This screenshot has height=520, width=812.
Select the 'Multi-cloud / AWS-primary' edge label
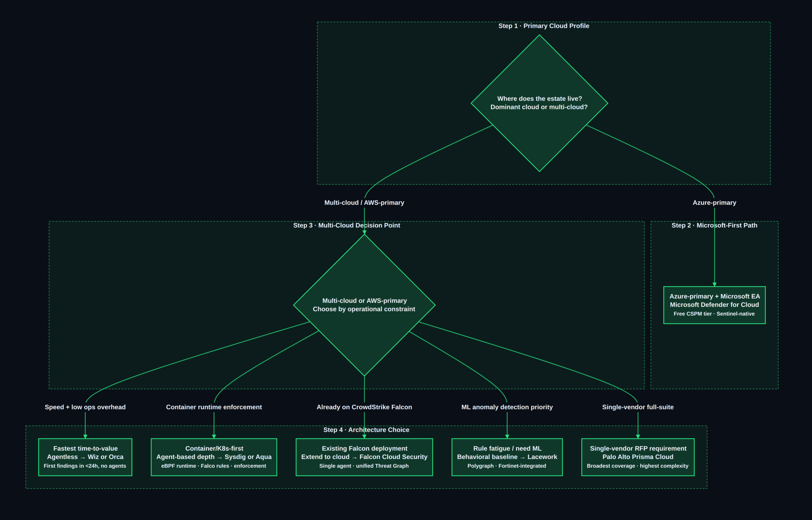point(364,203)
